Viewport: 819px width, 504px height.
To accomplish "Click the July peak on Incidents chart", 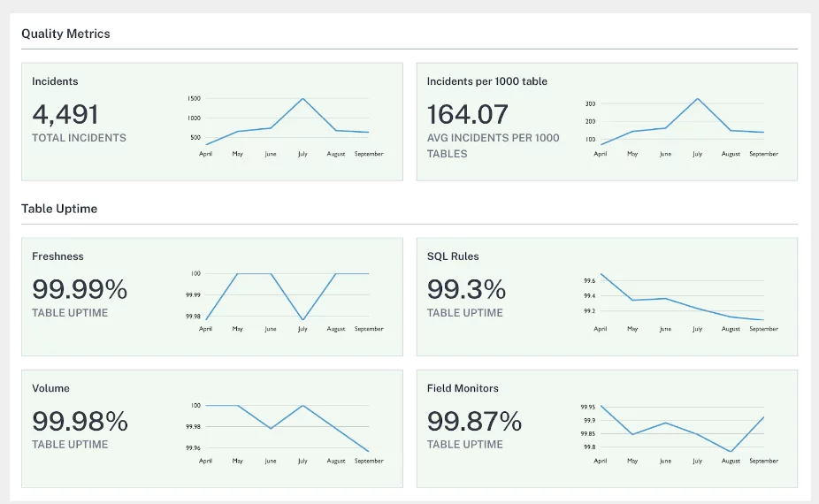I will coord(303,98).
